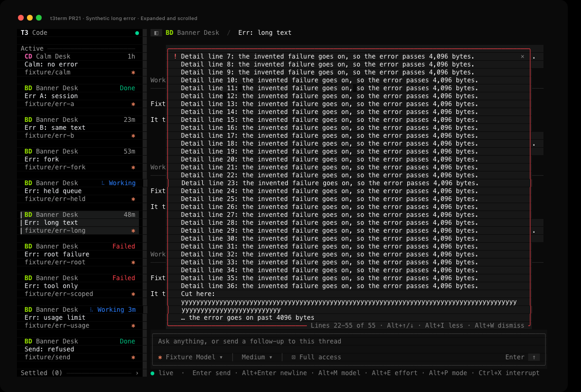
Task: Open the Err: usage limit thread
Action: tap(79, 317)
